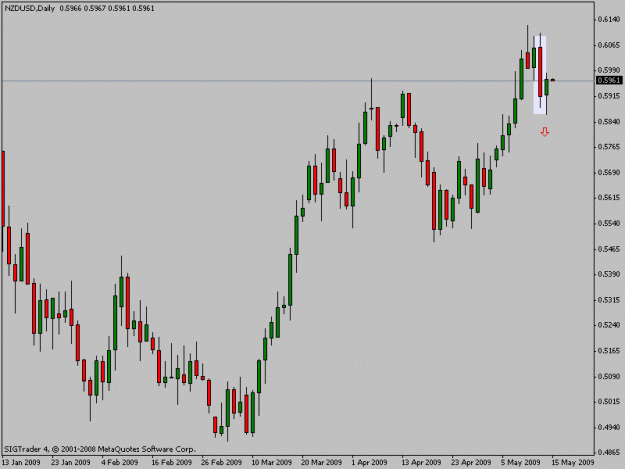
Task: Select the red down-arrow signal marker
Action: [x=545, y=132]
